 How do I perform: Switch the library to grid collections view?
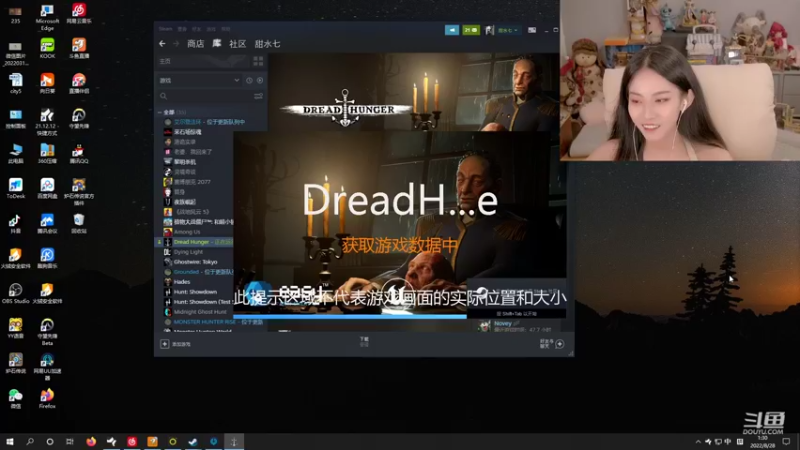[x=258, y=61]
